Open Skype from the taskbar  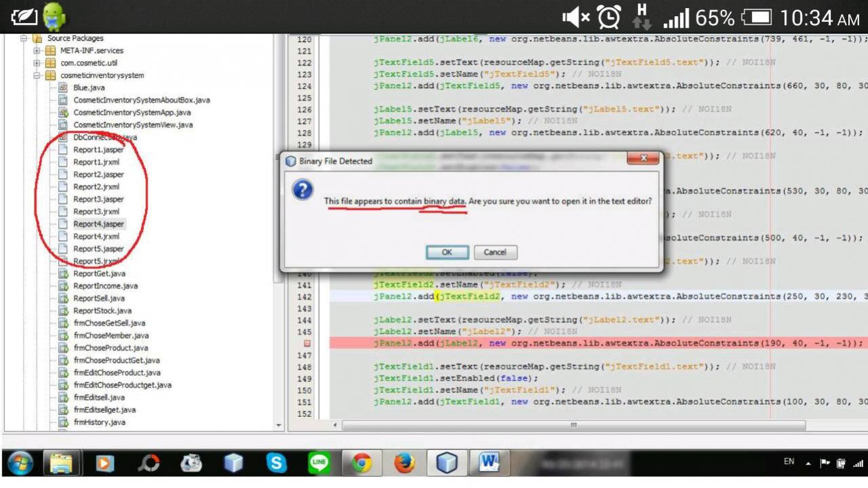pos(277,463)
